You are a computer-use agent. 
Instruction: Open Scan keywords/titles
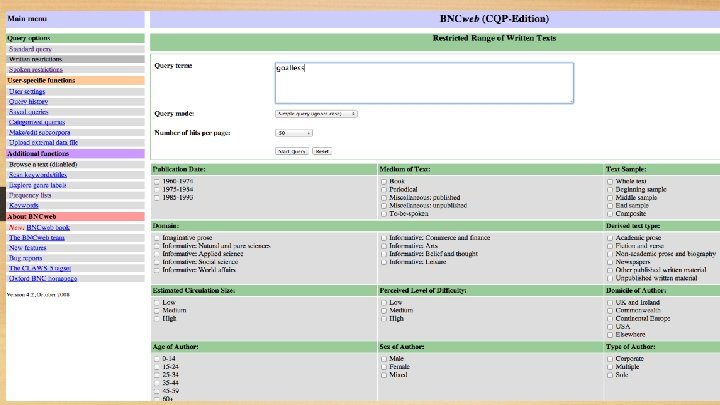38,174
